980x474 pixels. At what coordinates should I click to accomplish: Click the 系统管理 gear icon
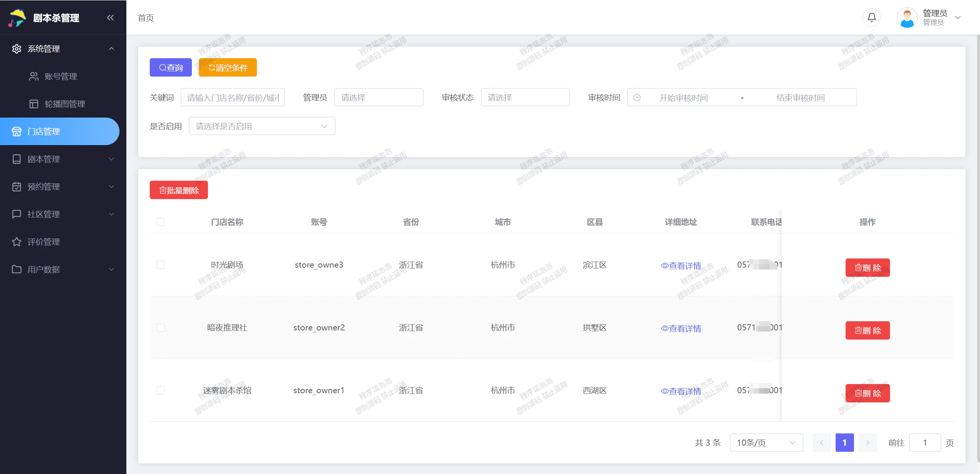[16, 49]
